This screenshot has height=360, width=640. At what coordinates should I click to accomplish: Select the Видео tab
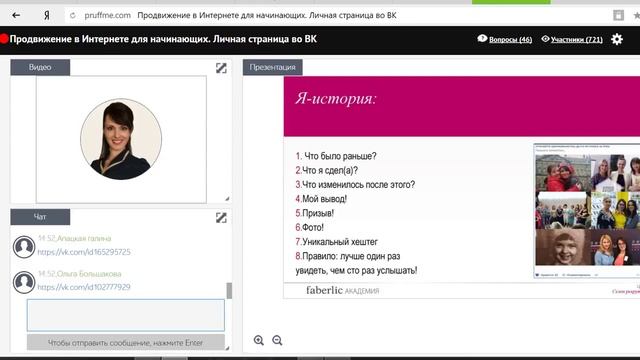point(40,67)
